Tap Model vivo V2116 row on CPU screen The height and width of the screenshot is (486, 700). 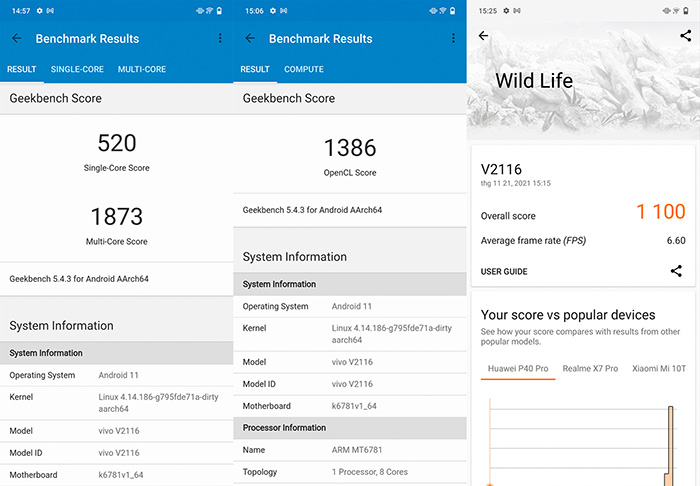[x=117, y=431]
